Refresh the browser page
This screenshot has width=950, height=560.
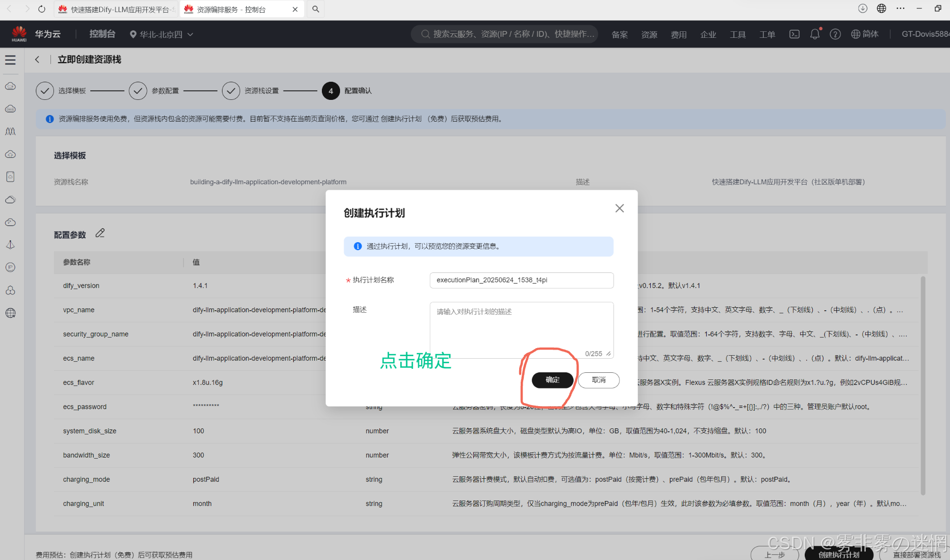pos(42,9)
